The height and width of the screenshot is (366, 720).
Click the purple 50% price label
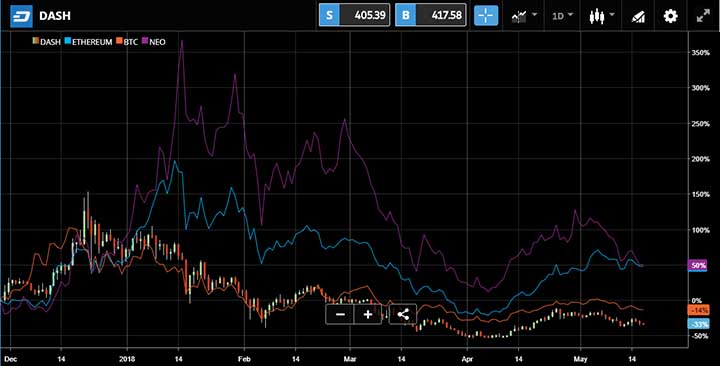(698, 265)
